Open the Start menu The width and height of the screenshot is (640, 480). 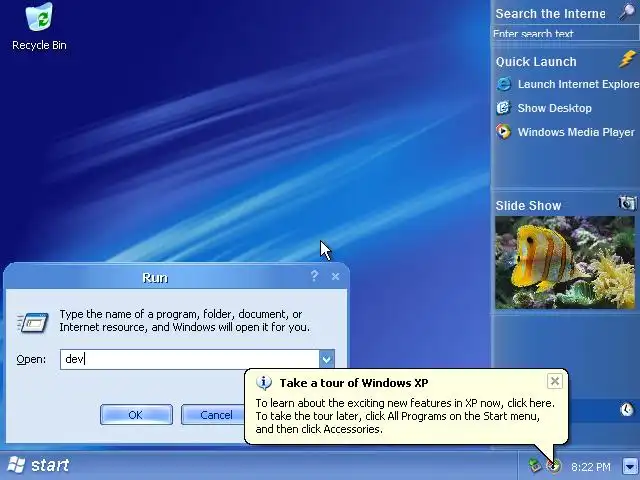click(39, 465)
